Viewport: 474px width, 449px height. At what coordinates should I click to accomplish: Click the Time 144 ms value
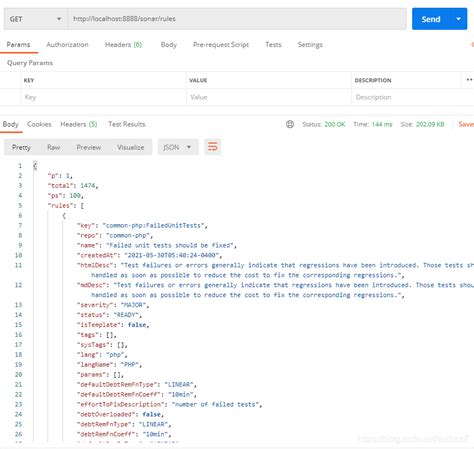[x=382, y=124]
